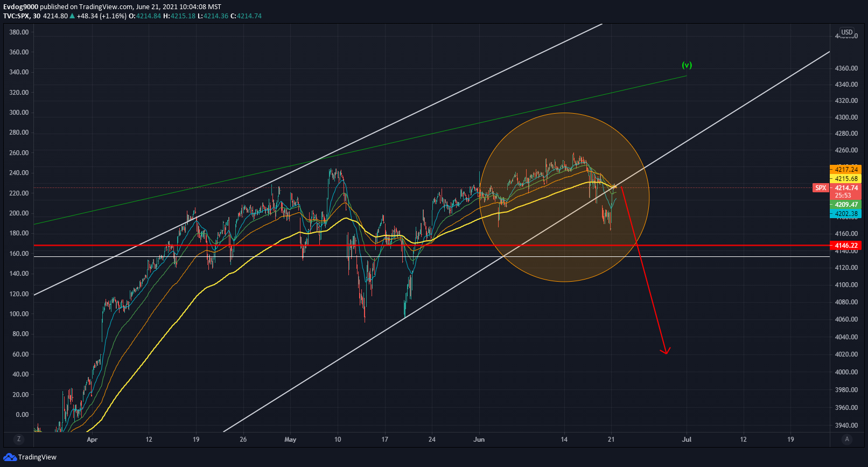Click the 4000.00 value on the price scale
Viewport: 868px width, 467px height.
[846, 372]
